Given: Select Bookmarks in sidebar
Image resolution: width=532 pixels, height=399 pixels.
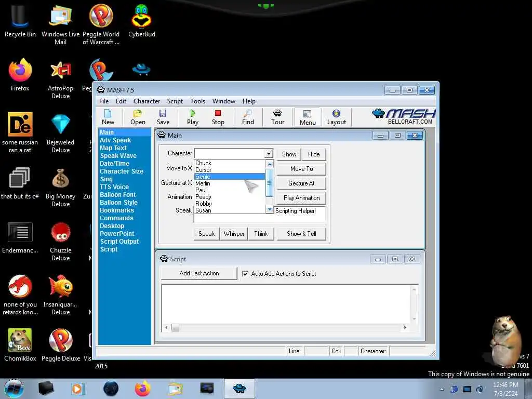Looking at the screenshot, I should 117,210.
